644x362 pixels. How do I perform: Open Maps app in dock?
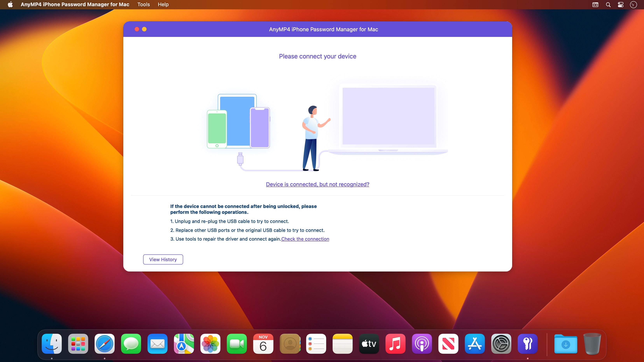184,344
